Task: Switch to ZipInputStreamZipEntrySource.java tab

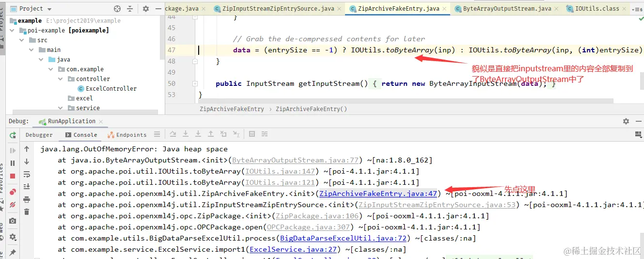Action: 279,9
